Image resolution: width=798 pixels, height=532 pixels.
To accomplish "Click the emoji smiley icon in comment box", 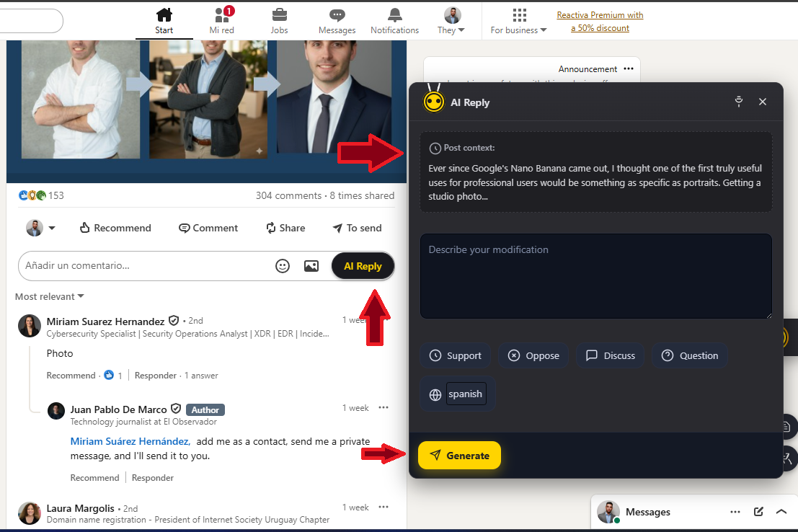I will coord(283,266).
